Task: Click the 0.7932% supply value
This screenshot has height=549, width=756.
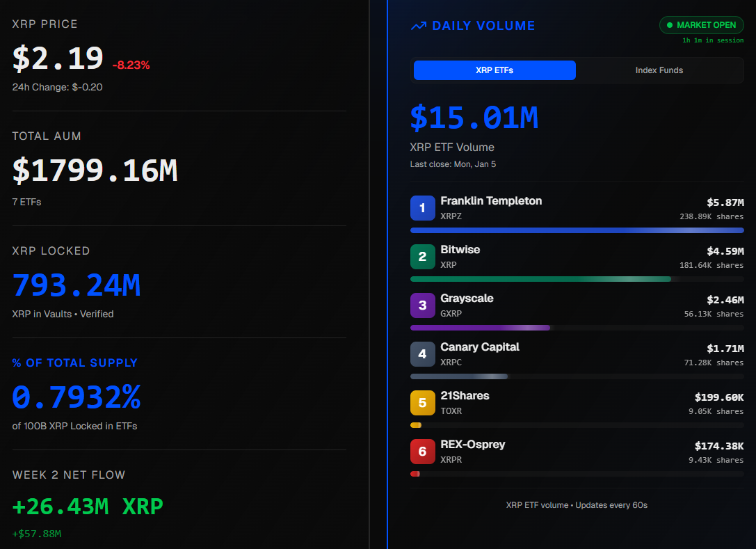Action: click(x=77, y=397)
